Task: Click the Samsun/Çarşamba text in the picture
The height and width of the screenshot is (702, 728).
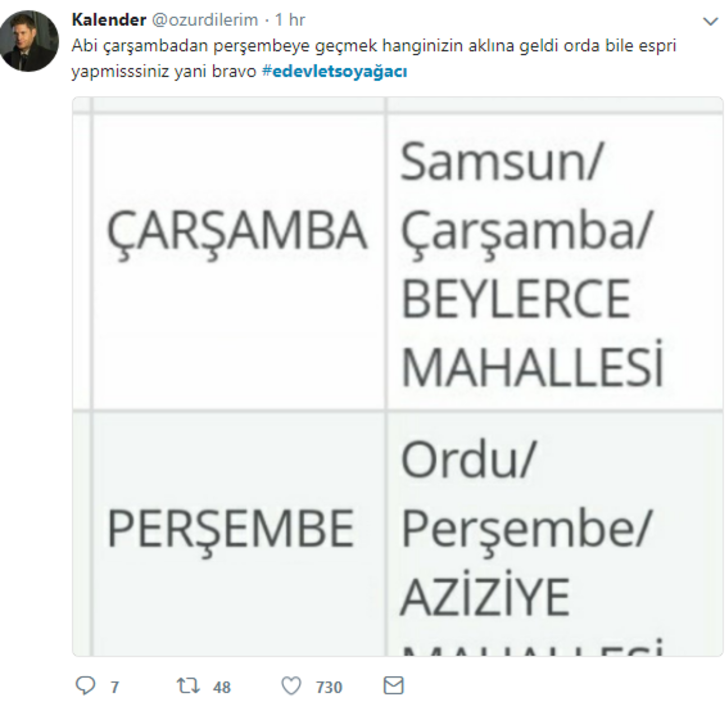Action: pyautogui.click(x=526, y=197)
